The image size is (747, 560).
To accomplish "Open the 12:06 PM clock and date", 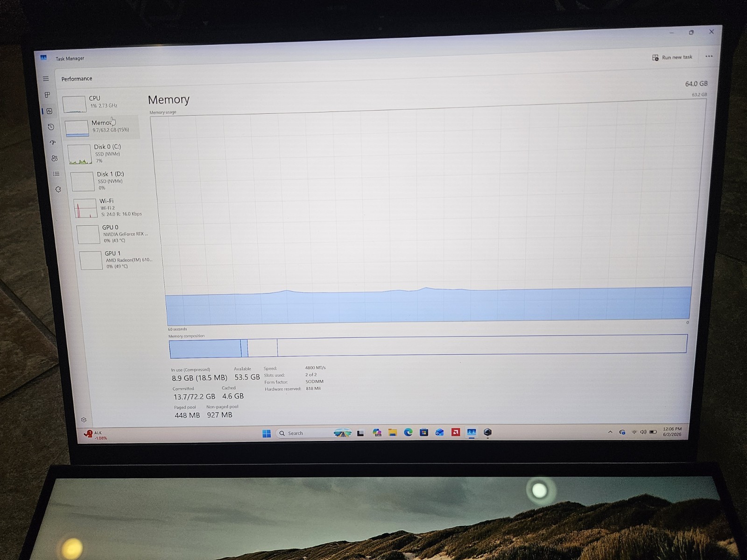I will pos(672,431).
